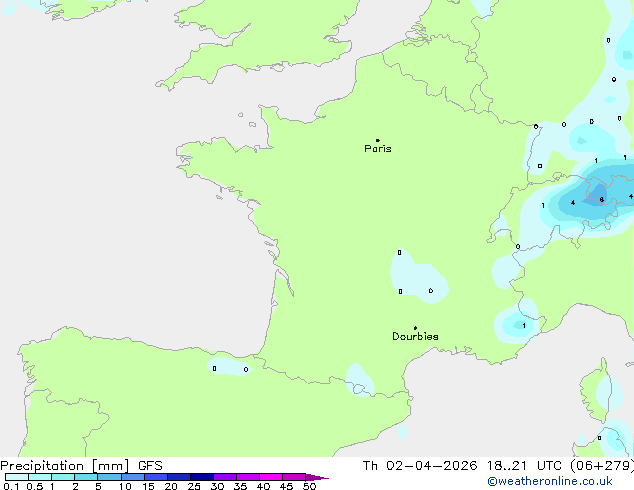Click the '18..21 UTC' time range text
Image resolution: width=634 pixels, height=490 pixels.
(x=524, y=466)
